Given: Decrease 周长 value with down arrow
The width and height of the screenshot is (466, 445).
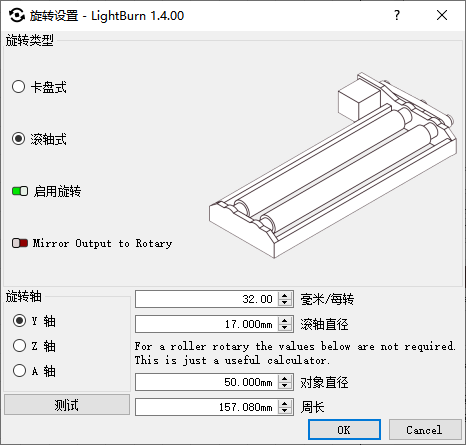Looking at the screenshot, I should [284, 411].
